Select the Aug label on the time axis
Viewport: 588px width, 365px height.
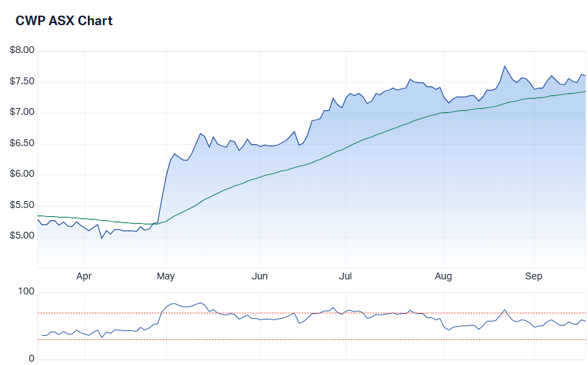tap(443, 277)
